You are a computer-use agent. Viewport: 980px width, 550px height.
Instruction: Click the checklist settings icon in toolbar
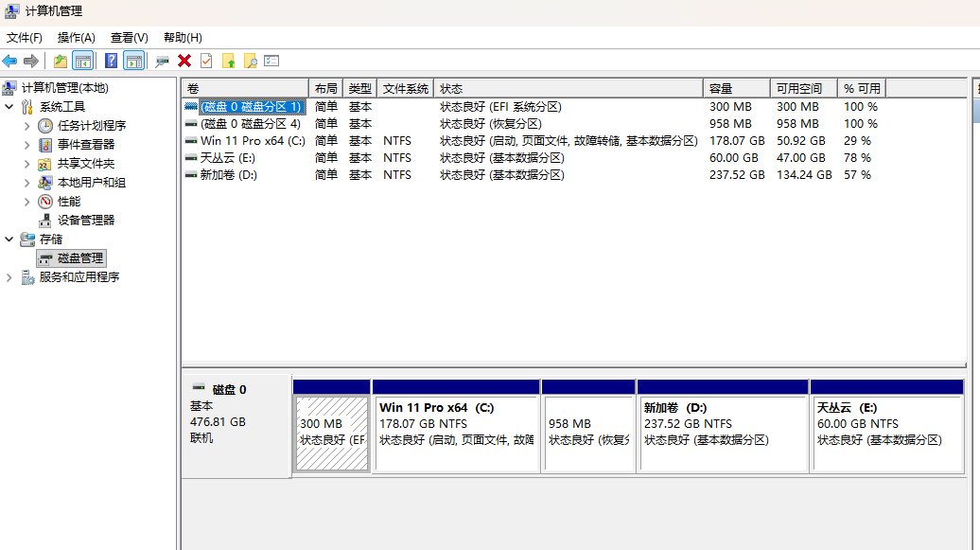(271, 61)
